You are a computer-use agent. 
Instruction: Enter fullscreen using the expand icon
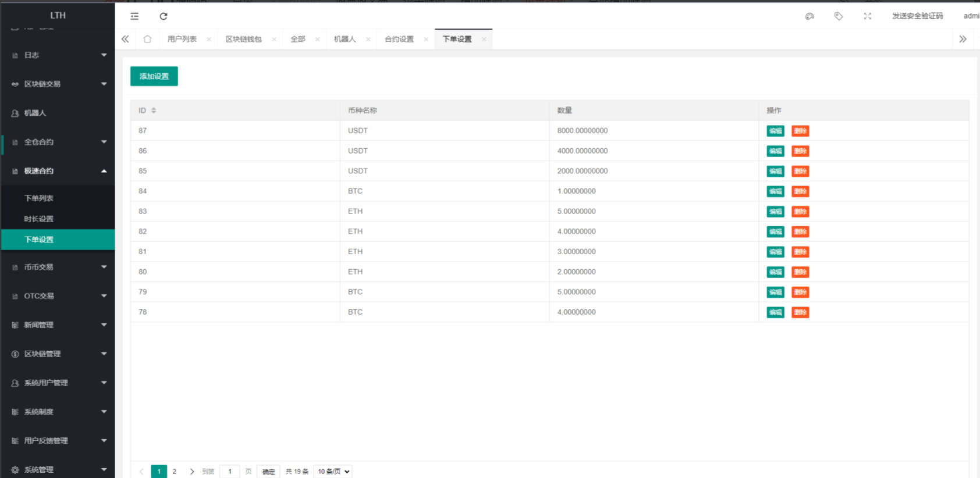coord(868,16)
